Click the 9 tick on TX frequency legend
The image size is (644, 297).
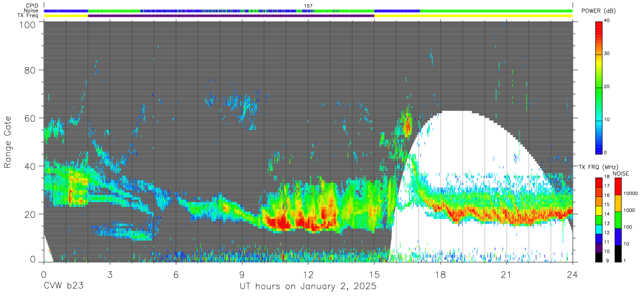pos(607,260)
